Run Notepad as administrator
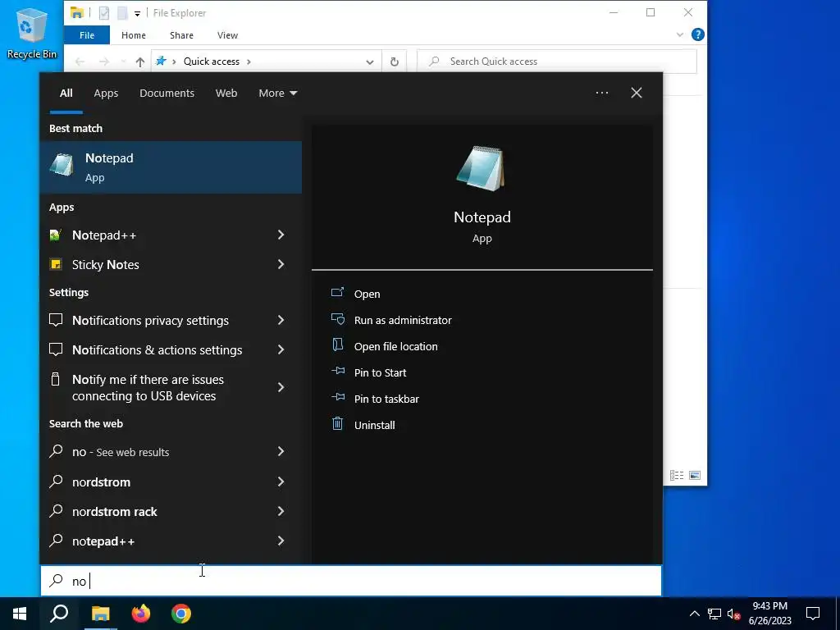Image resolution: width=840 pixels, height=630 pixels. [403, 321]
